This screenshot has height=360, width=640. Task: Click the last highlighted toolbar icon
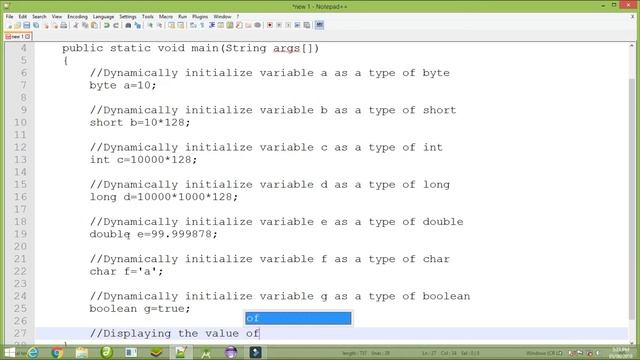[319, 25]
